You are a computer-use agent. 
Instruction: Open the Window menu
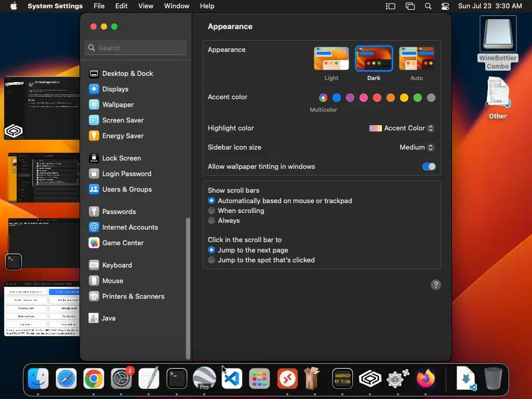coord(177,6)
